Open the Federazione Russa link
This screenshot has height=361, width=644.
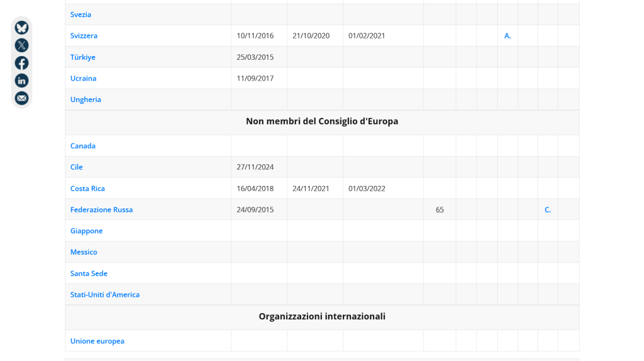101,210
